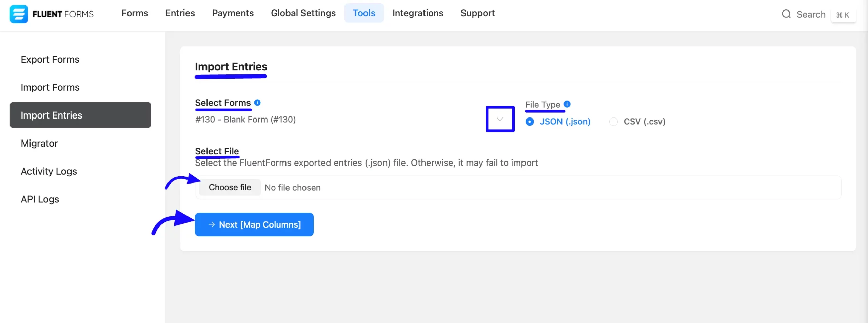Image resolution: width=868 pixels, height=323 pixels.
Task: Click the info icon next to Select Forms
Action: 257,103
